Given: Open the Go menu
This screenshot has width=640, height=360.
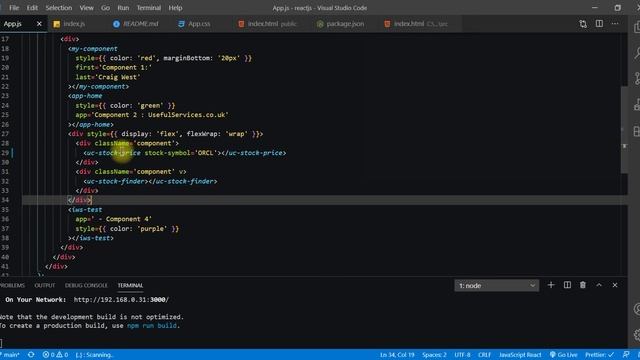Looking at the screenshot, I should 105,8.
